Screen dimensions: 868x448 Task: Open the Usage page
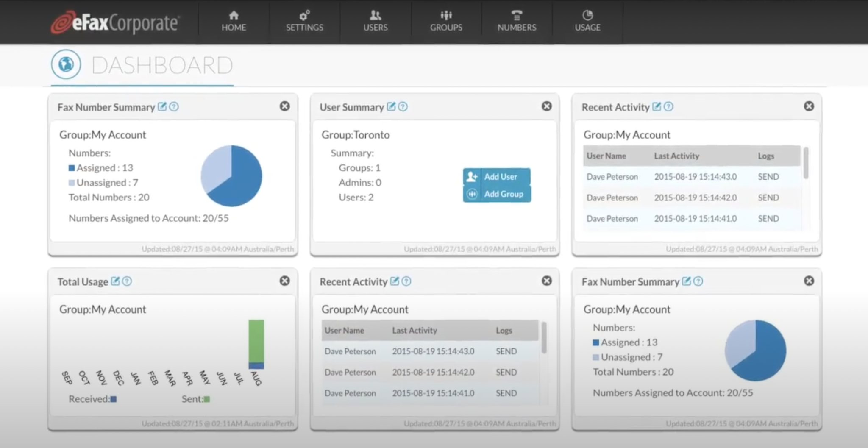pyautogui.click(x=587, y=21)
